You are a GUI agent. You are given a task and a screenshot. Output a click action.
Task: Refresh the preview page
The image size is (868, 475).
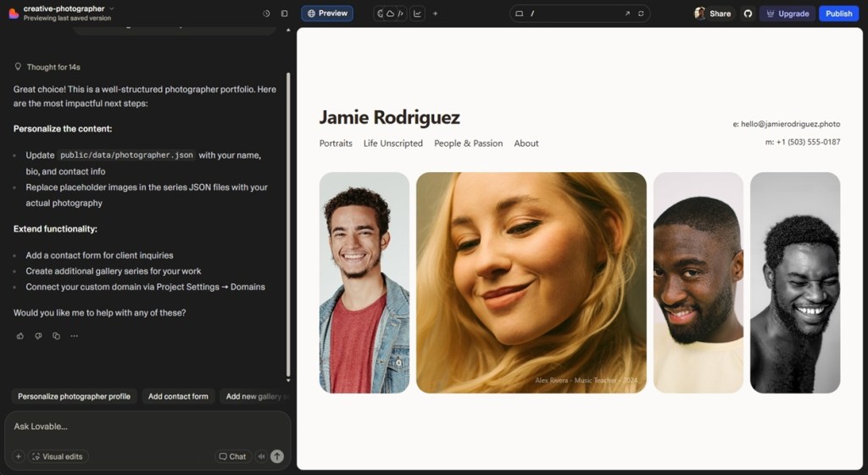click(x=641, y=14)
